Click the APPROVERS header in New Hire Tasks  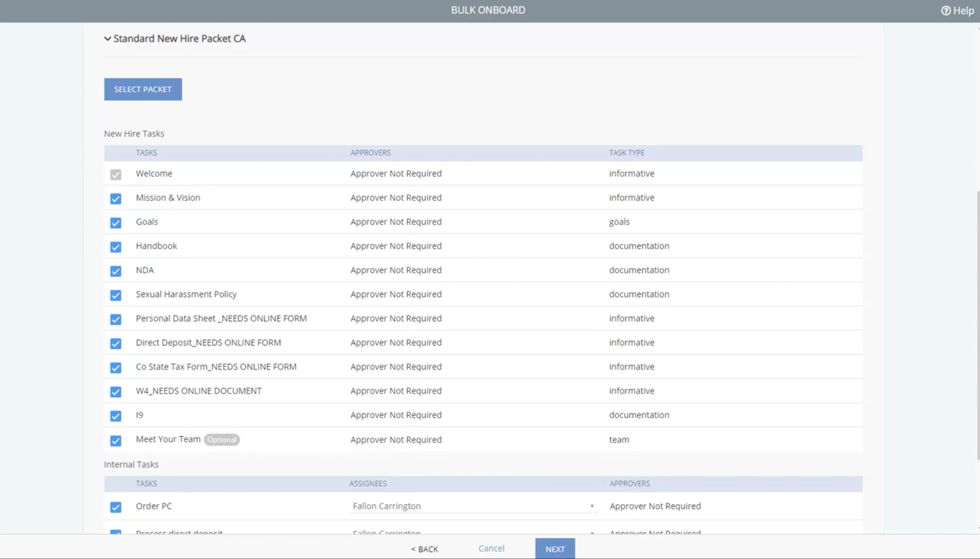[x=370, y=153]
